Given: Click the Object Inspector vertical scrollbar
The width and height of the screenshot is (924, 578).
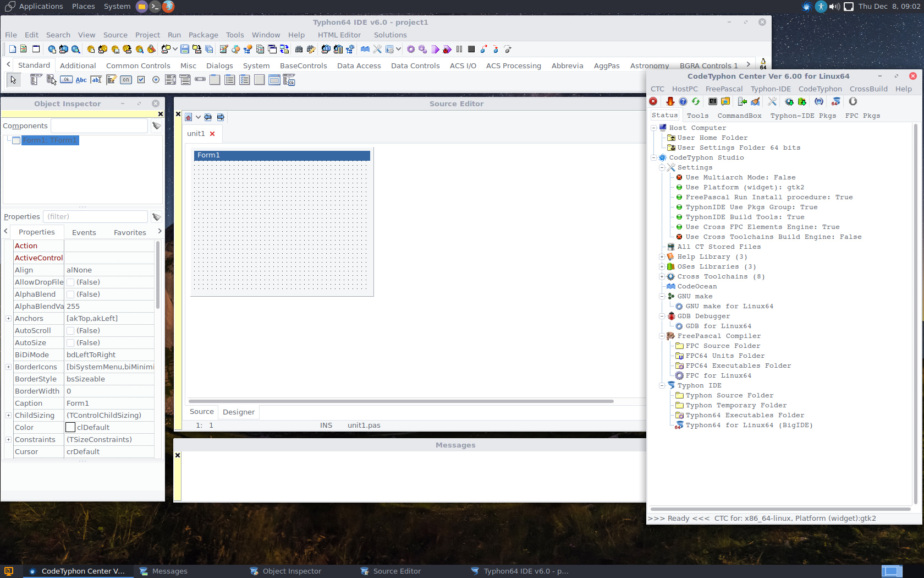Looking at the screenshot, I should click(158, 275).
